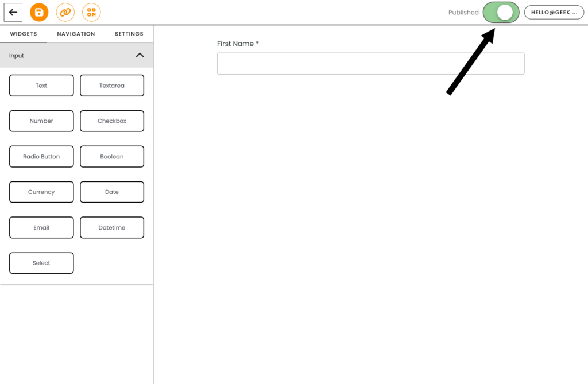Switch to the Navigation tab
This screenshot has width=588, height=384.
[x=76, y=34]
